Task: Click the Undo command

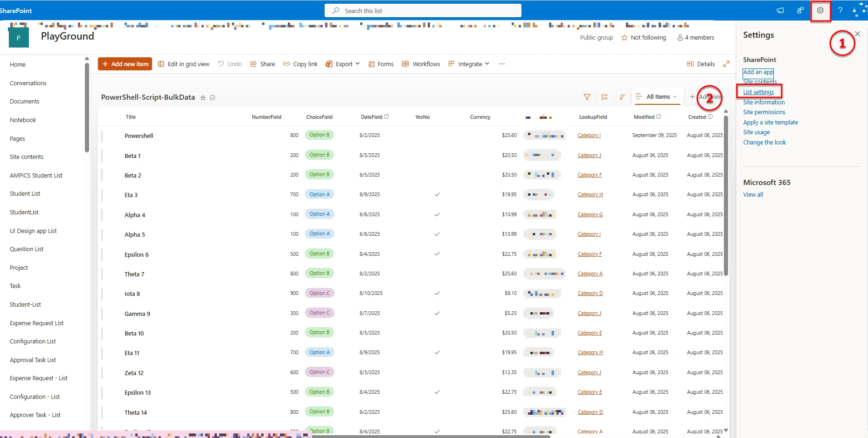Action: (x=230, y=64)
